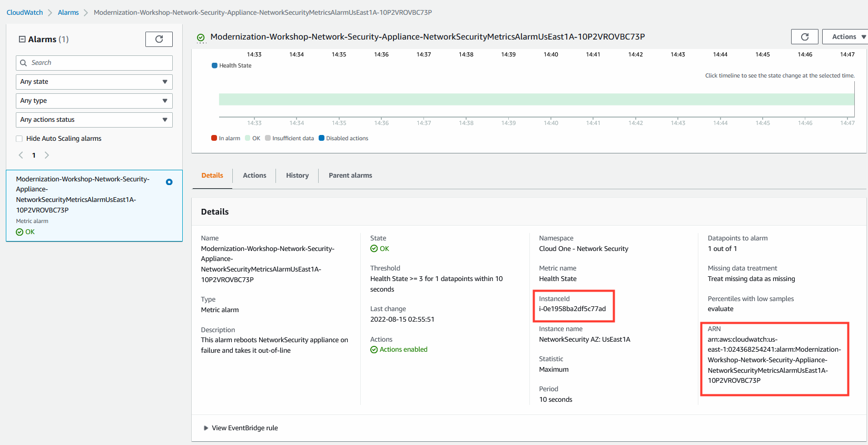Click the Health State legend marker
868x445 pixels.
coord(214,65)
